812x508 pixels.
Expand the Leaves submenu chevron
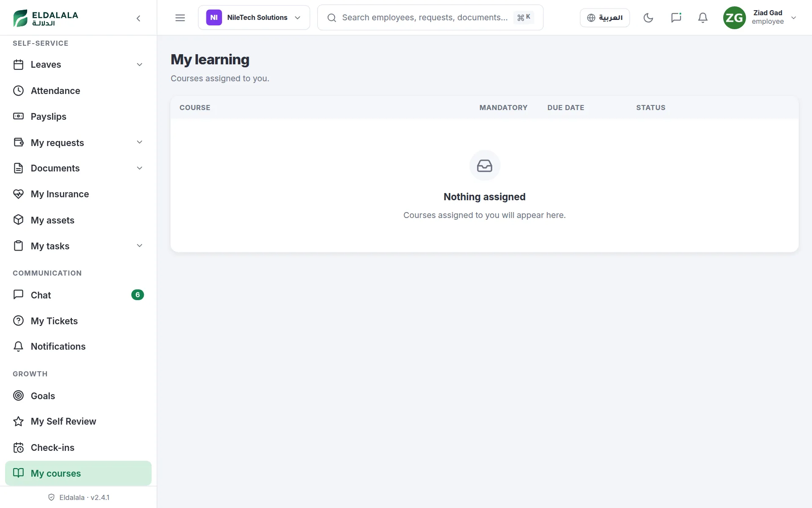(x=140, y=64)
